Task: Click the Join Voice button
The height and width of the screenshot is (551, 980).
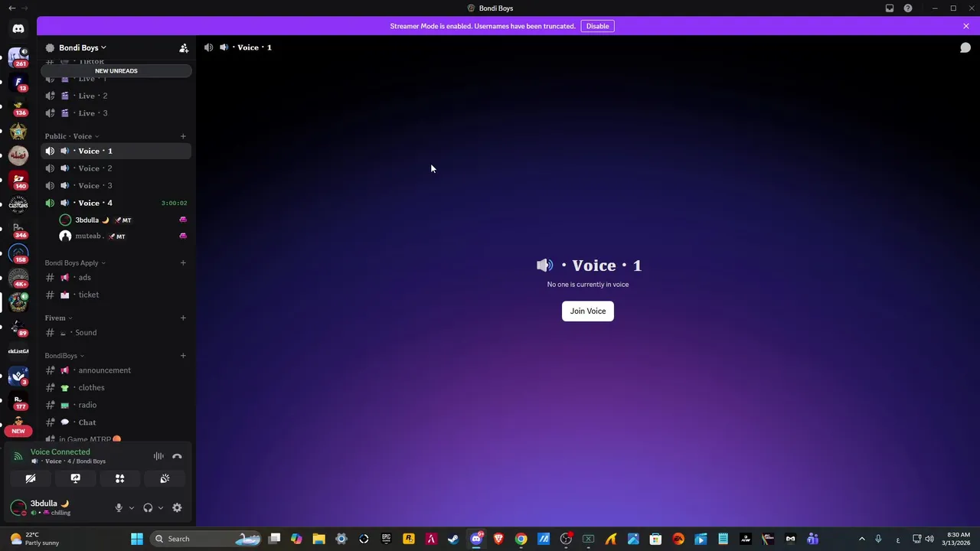Action: point(588,311)
